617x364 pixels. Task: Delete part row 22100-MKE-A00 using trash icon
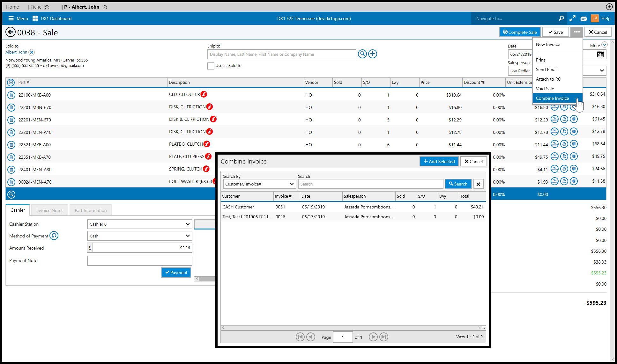tap(11, 95)
